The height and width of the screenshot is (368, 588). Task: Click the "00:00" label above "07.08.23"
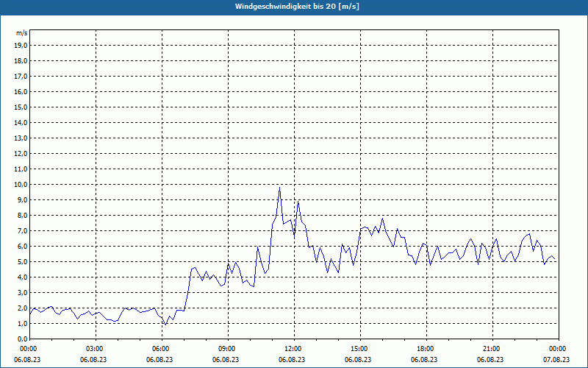click(x=559, y=349)
